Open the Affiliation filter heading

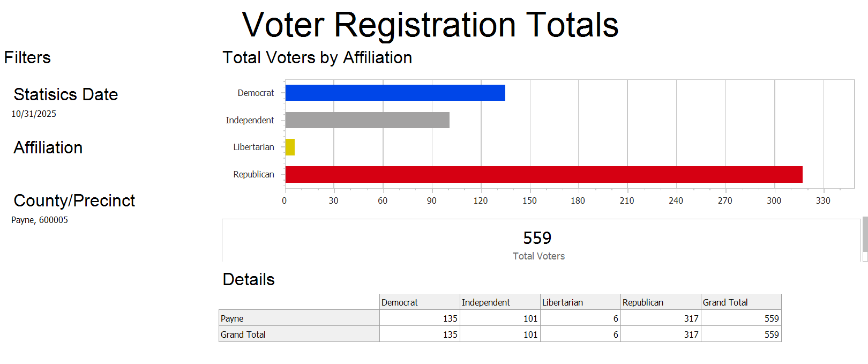tap(48, 147)
